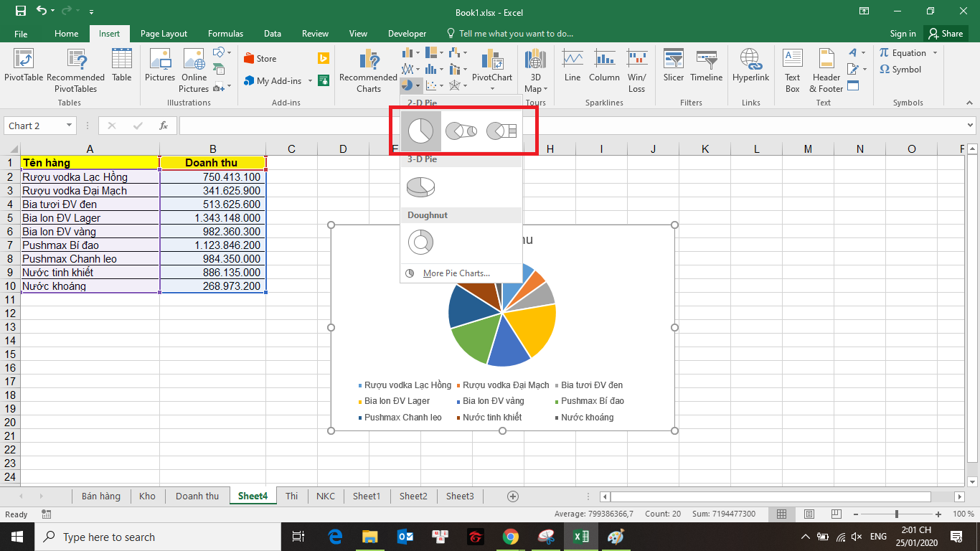Choose the Bar of Pie chart type
The height and width of the screenshot is (551, 980).
(501, 131)
